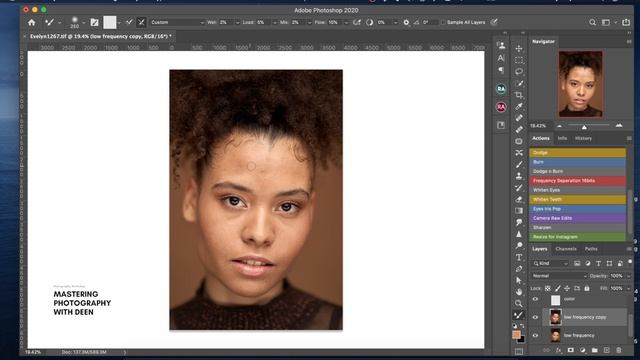Select the Eyedropper tool

[x=519, y=107]
